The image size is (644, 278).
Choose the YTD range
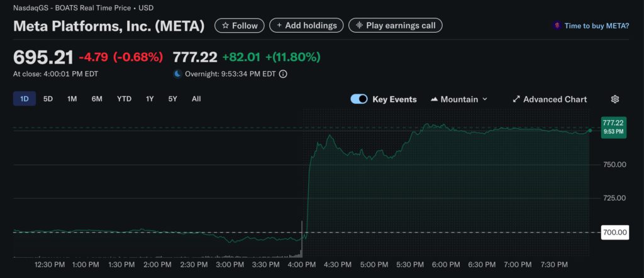pos(124,99)
